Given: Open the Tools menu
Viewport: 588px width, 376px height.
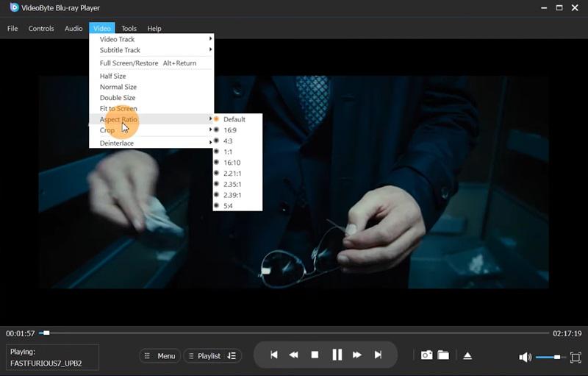Looking at the screenshot, I should 129,29.
